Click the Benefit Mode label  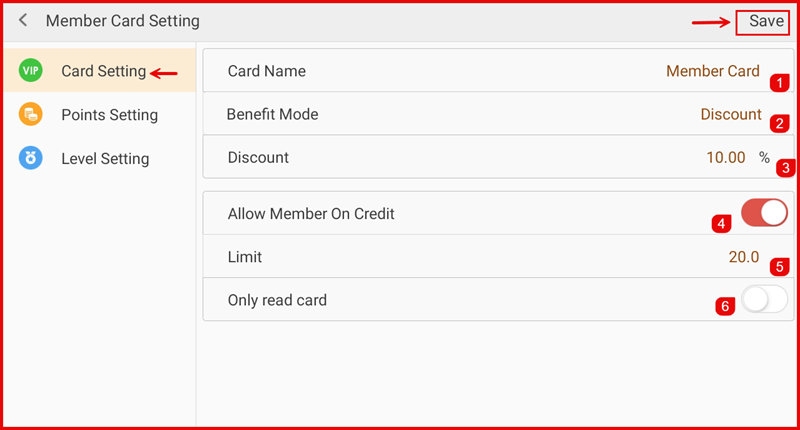272,114
